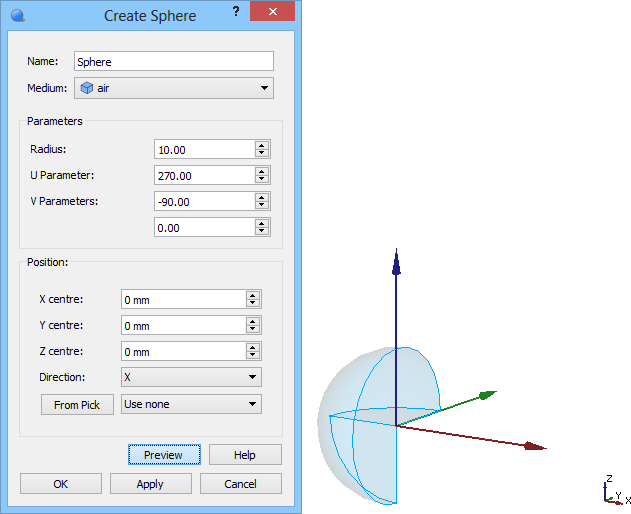Screen dimensions: 631x514
Task: Click the U Parameter value field
Action: (x=204, y=175)
